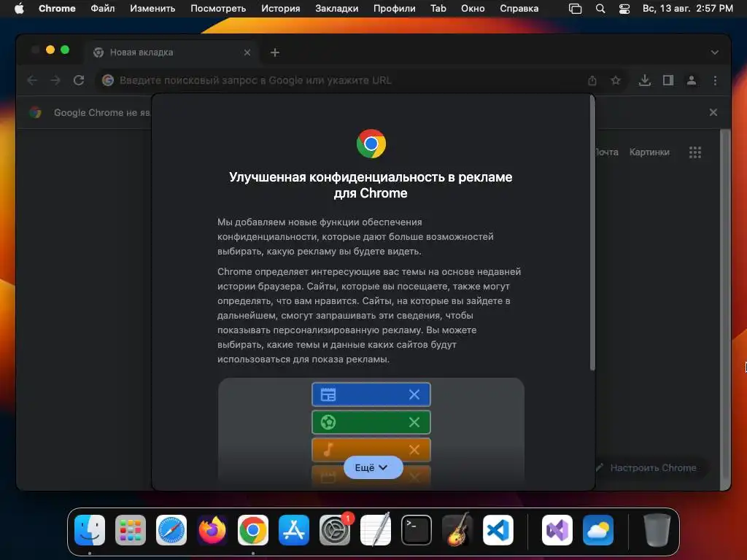Click Настроить Chrome button
Viewport: 747px width, 560px height.
point(650,468)
